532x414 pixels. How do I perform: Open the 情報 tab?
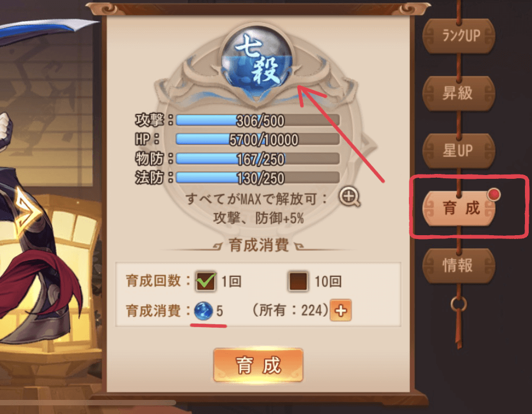459,266
